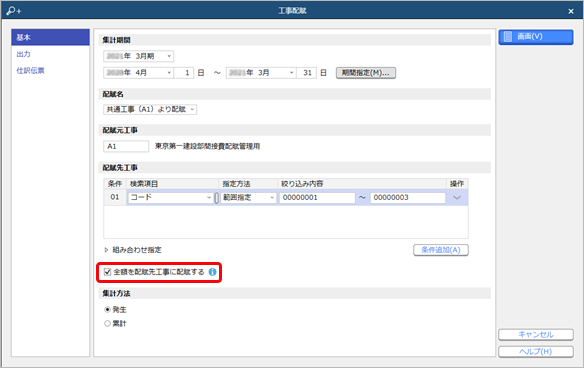584x368 pixels.
Task: Click the blue info icon beside the checkbox
Action: point(212,272)
